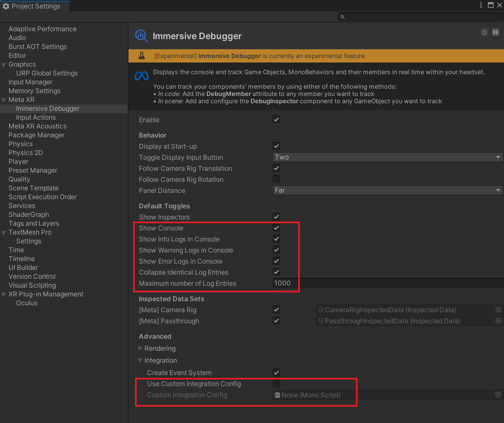Open the presets gear icon in the debugger header
Screen dimensions: 504x423
(484, 32)
